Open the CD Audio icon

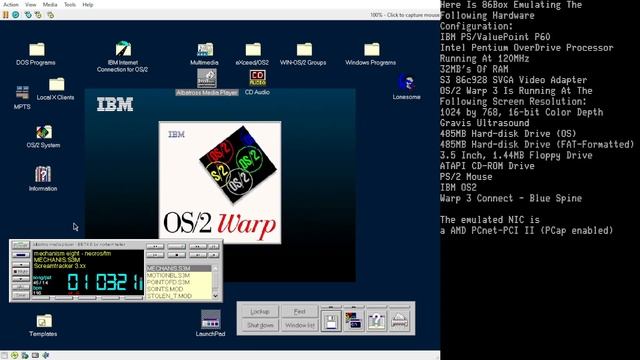258,78
